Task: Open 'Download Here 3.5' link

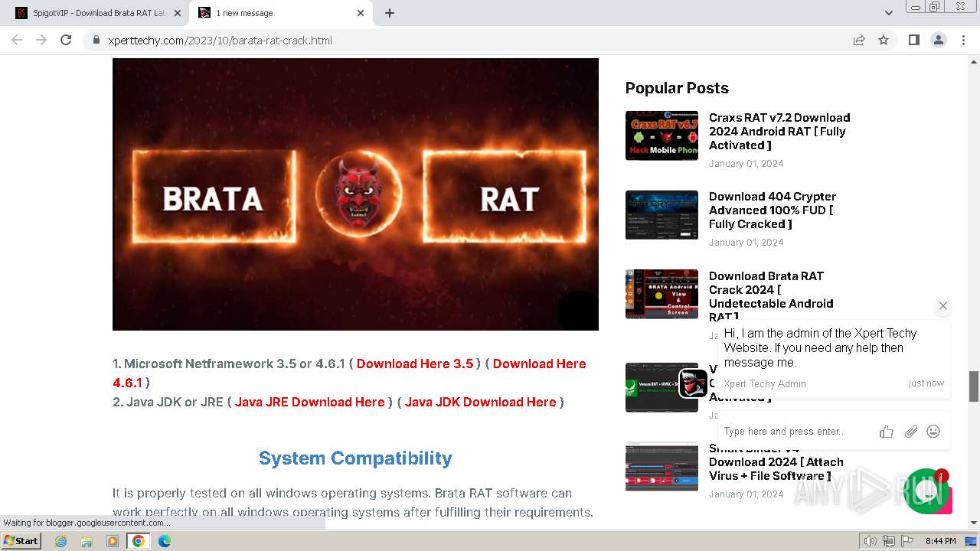Action: (x=415, y=364)
